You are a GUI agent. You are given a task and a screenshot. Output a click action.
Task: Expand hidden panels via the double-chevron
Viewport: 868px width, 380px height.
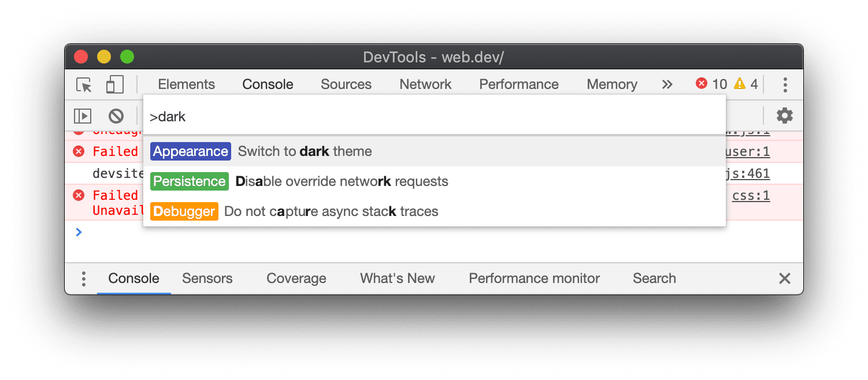pos(667,84)
